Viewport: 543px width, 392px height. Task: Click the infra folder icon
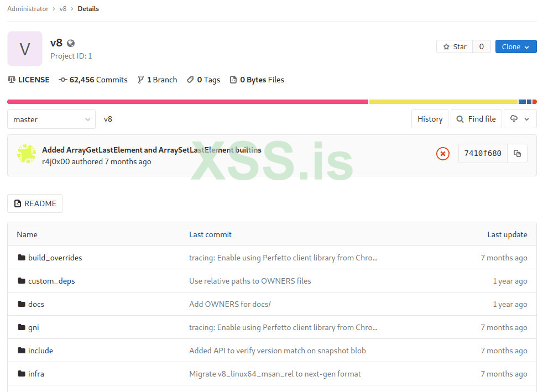[22, 373]
